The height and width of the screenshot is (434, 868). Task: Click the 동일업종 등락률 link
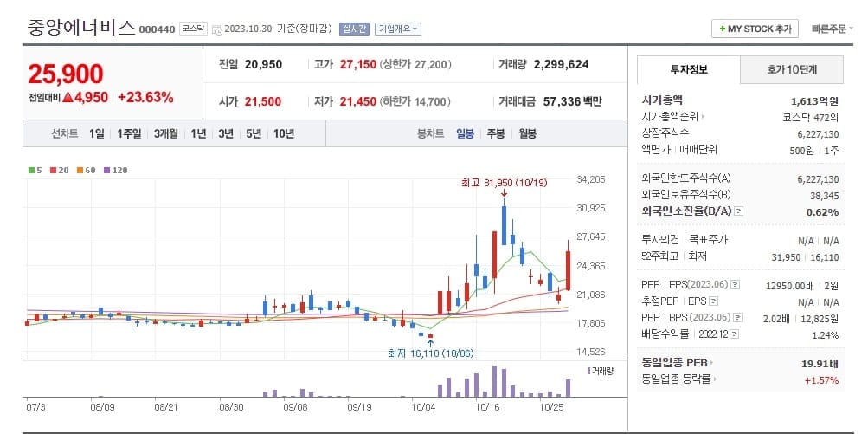click(x=676, y=379)
